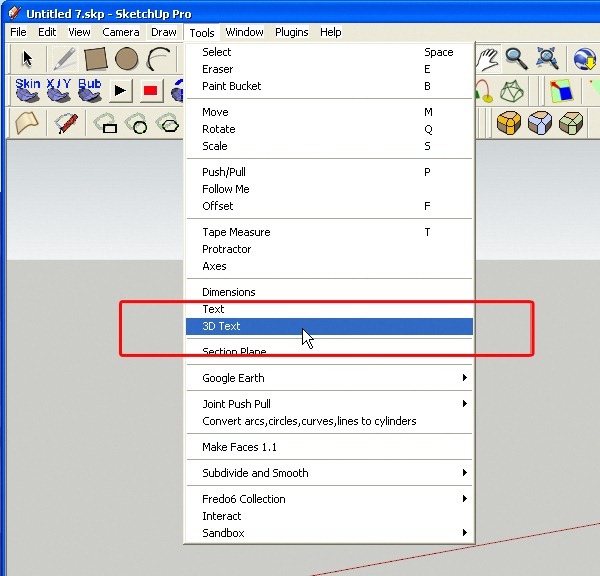The image size is (600, 576).
Task: Choose Rotate from the menu
Action: [x=329, y=129]
